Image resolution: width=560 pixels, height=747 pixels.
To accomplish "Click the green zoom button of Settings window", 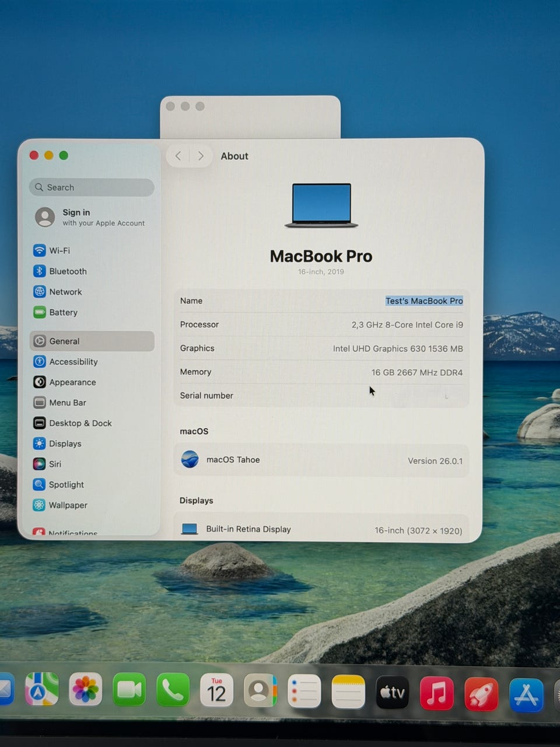I will pyautogui.click(x=64, y=155).
